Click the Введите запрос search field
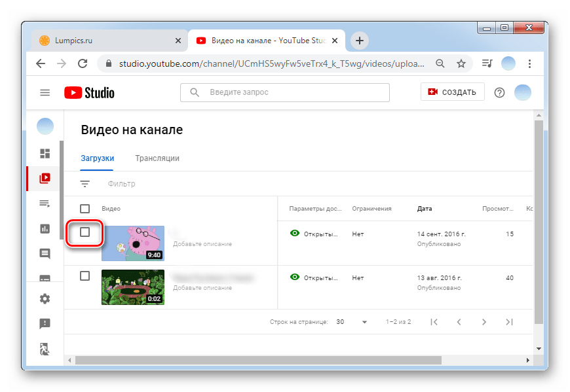 click(285, 92)
